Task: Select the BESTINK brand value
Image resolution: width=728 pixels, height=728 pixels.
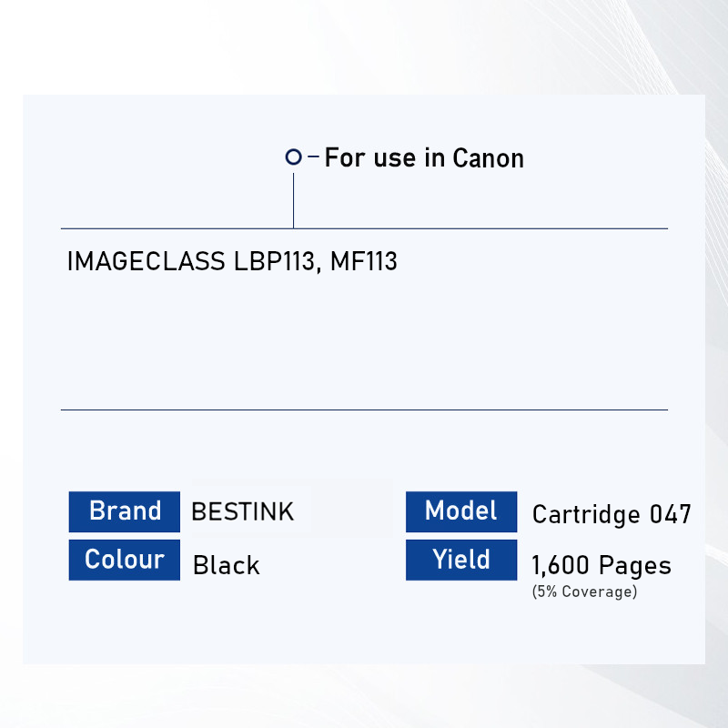Action: (243, 511)
